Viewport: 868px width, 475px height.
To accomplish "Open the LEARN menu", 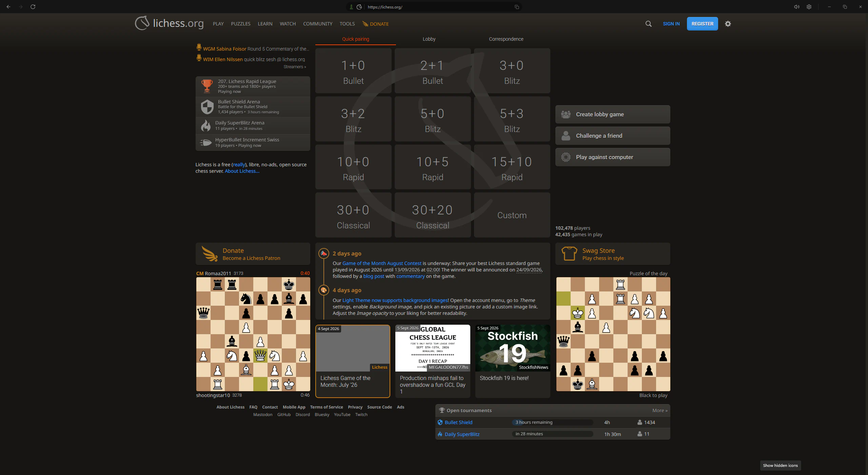I will pyautogui.click(x=265, y=24).
